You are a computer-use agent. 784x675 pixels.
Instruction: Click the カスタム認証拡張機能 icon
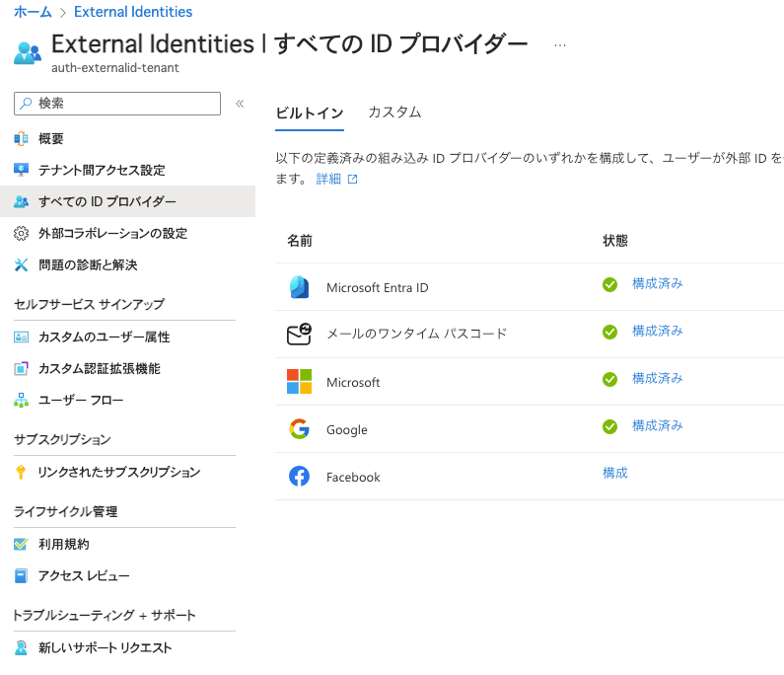click(x=21, y=369)
